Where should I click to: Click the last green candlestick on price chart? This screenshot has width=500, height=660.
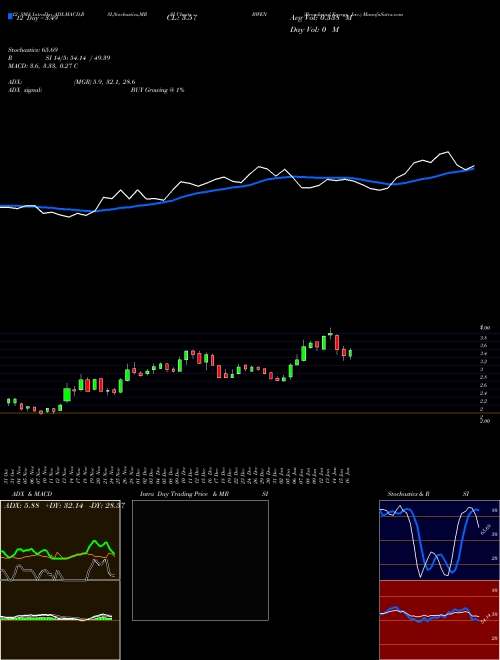(x=350, y=353)
